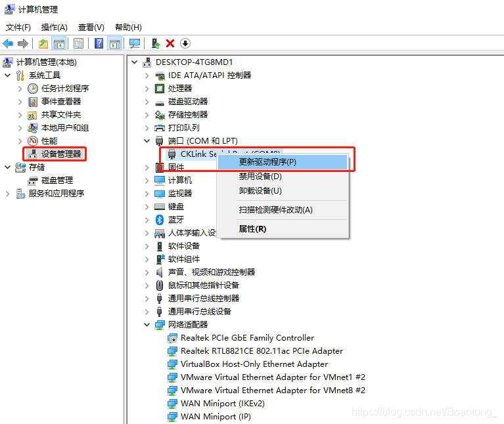Viewport: 504px width, 424px height.
Task: Select 软件设备 device category
Action: click(183, 246)
